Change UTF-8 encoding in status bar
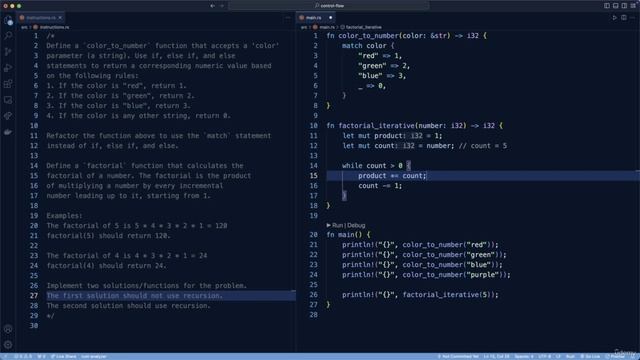This screenshot has height=360, width=640. click(544, 356)
